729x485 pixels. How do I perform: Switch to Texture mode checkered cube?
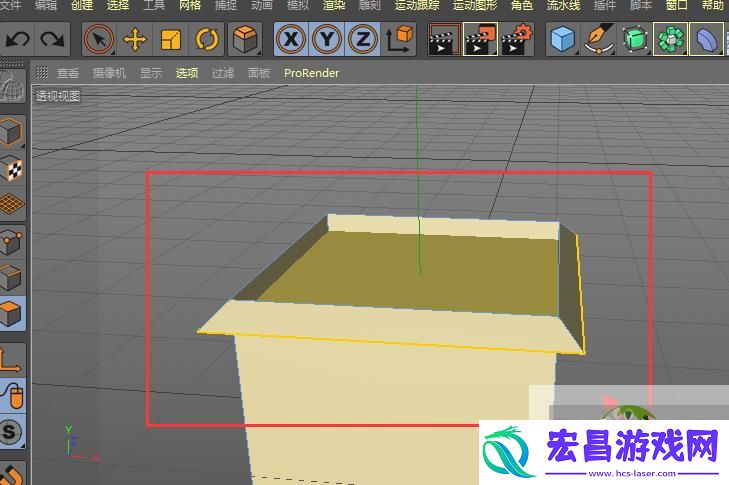[12, 168]
